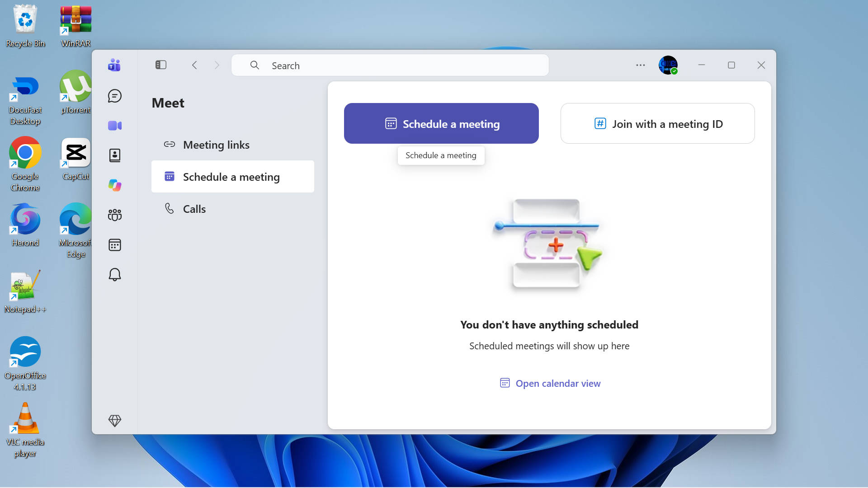
Task: Open Microsoft Edge desktop shortcut
Action: point(75,230)
